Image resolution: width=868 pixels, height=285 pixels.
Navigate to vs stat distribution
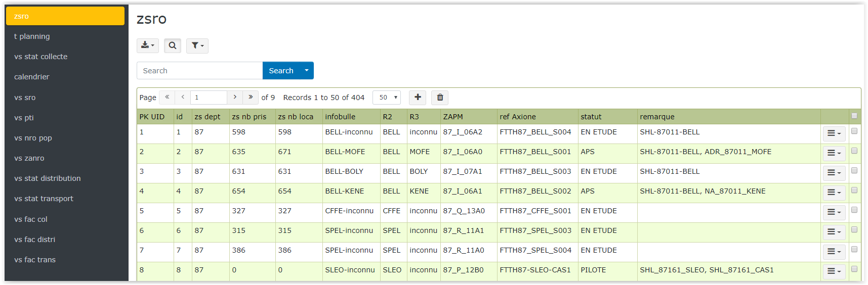pos(48,178)
